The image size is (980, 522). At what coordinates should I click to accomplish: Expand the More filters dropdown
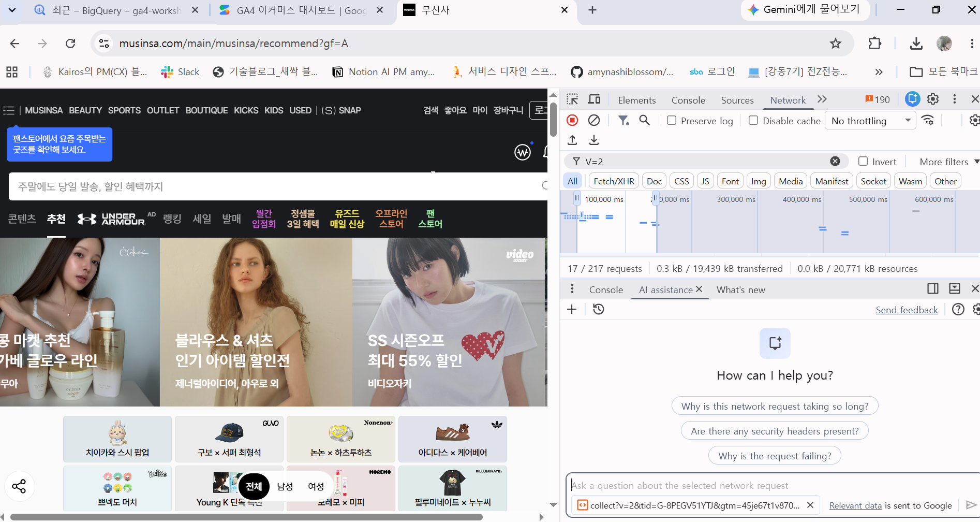tap(949, 162)
